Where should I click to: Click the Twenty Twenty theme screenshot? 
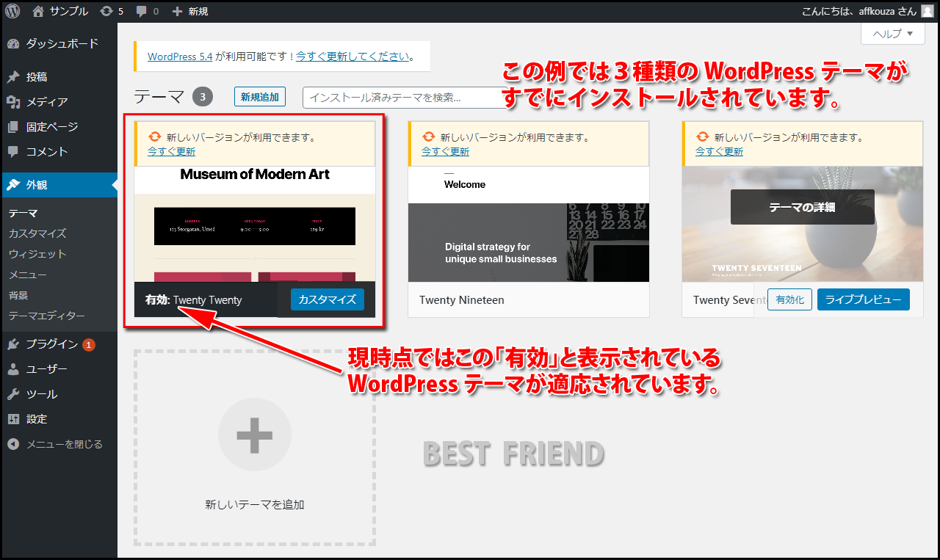pos(255,224)
